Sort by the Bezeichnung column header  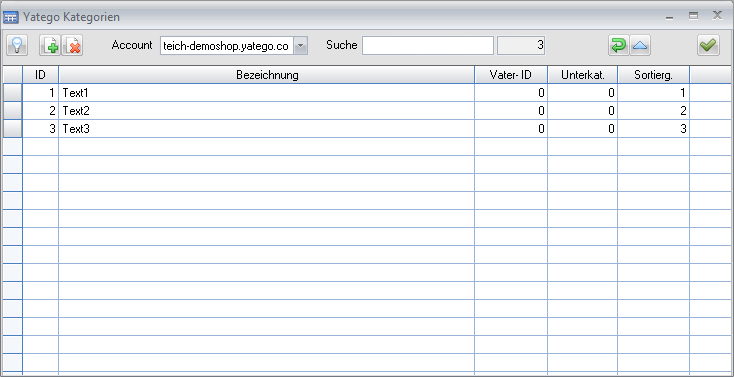267,75
